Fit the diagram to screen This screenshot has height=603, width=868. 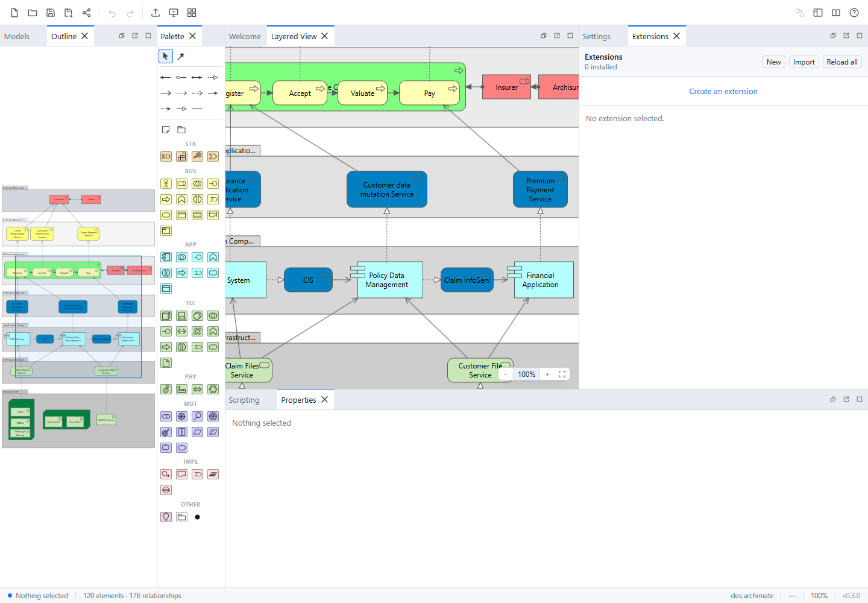tap(562, 374)
